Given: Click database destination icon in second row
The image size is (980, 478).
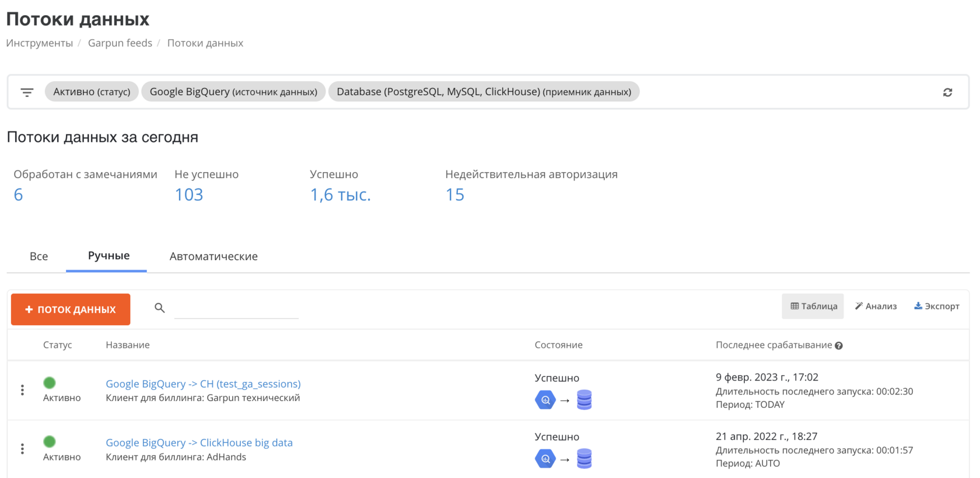Looking at the screenshot, I should [x=584, y=459].
